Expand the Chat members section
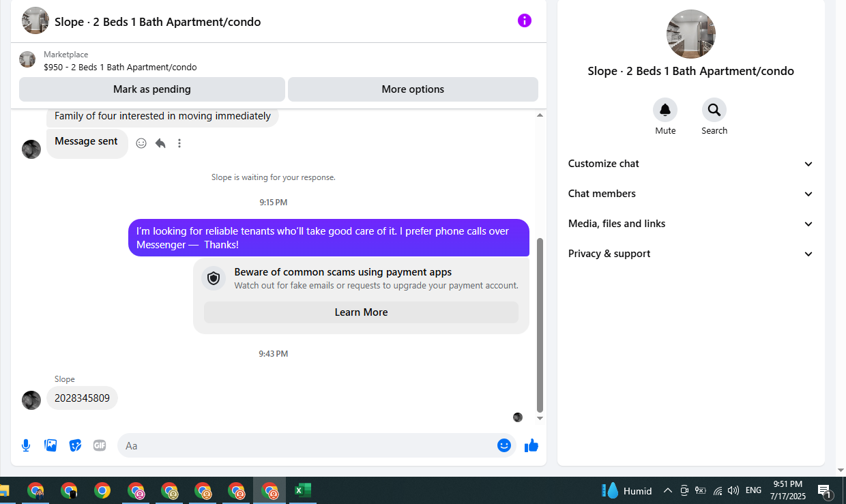 tap(690, 194)
